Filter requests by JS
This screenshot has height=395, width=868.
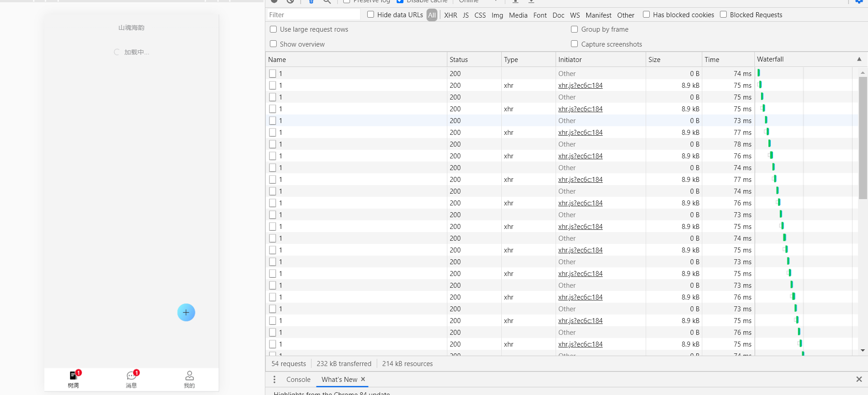(x=466, y=15)
